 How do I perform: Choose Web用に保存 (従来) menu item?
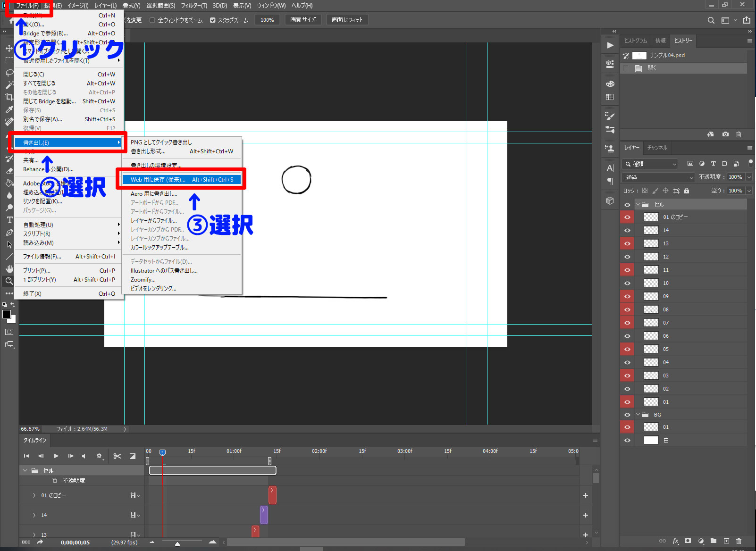(182, 180)
